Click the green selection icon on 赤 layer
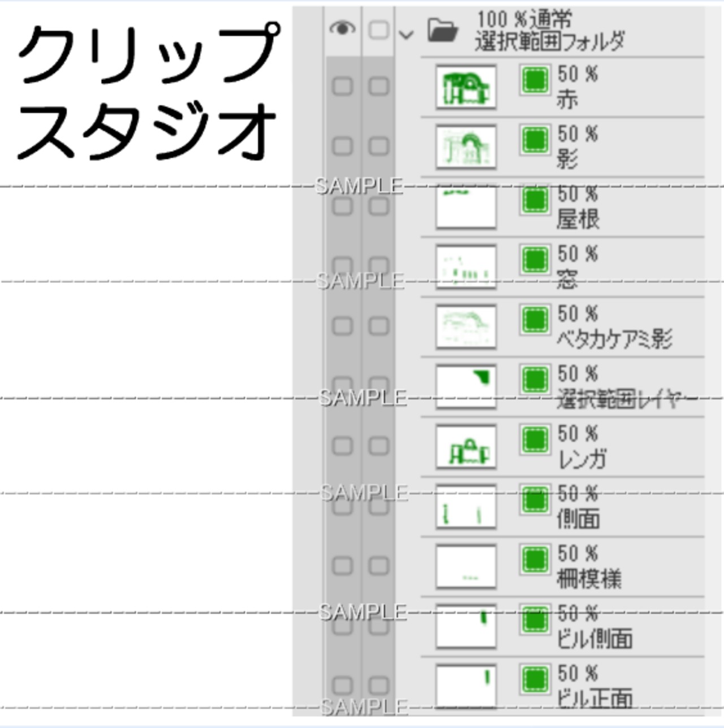This screenshot has width=724, height=728. tap(535, 80)
